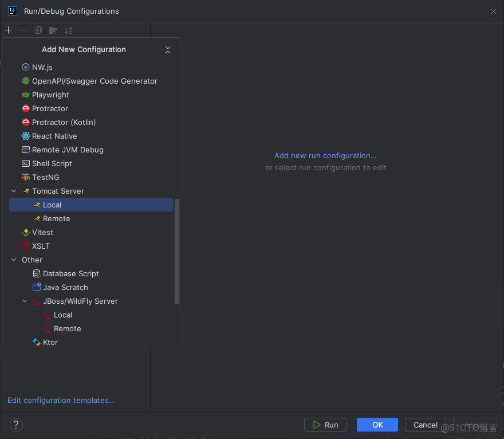Click the Protractor icon without Kotlin
The width and height of the screenshot is (504, 439).
(x=26, y=109)
